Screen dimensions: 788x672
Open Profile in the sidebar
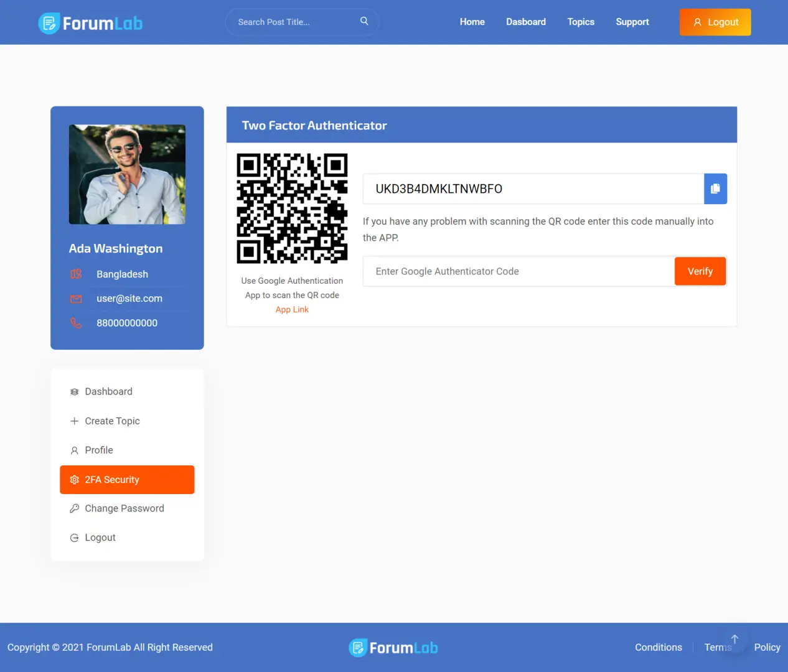pos(127,450)
